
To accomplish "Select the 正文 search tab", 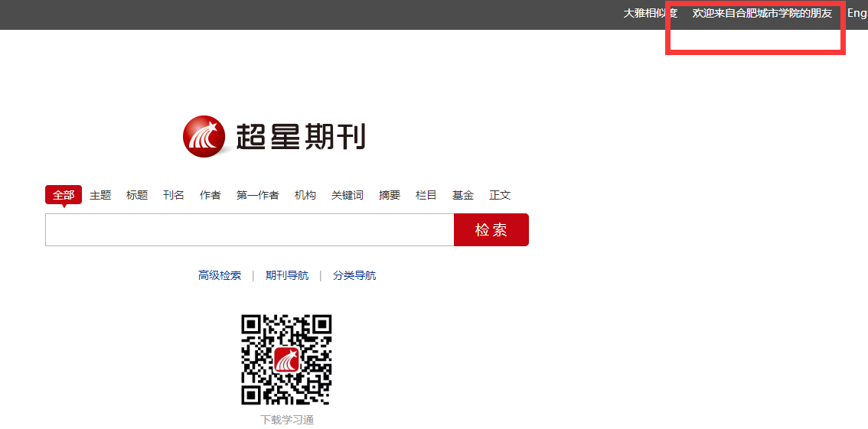I will (499, 194).
